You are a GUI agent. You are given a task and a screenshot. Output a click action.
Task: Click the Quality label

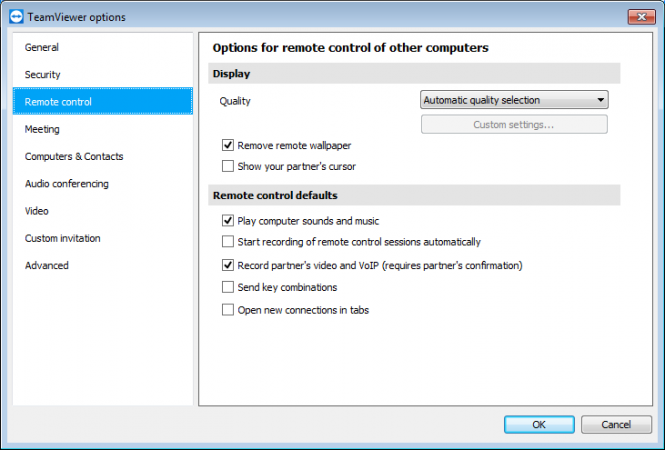click(x=235, y=101)
